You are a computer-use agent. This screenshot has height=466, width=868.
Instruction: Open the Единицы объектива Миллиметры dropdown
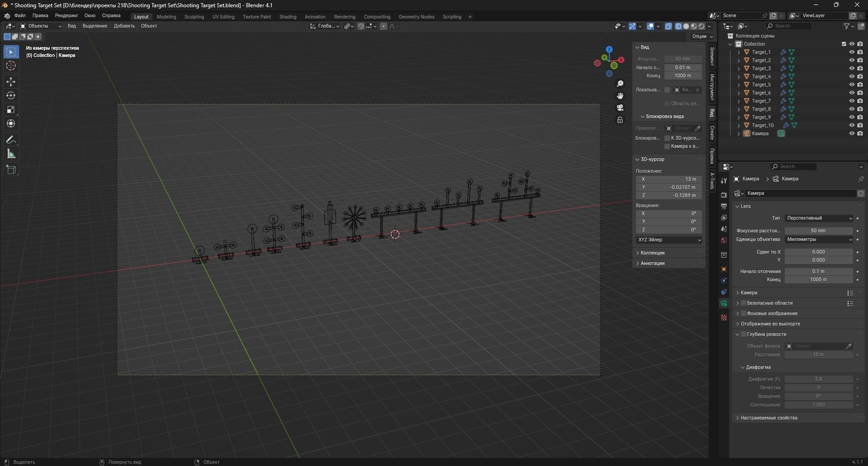click(x=819, y=240)
